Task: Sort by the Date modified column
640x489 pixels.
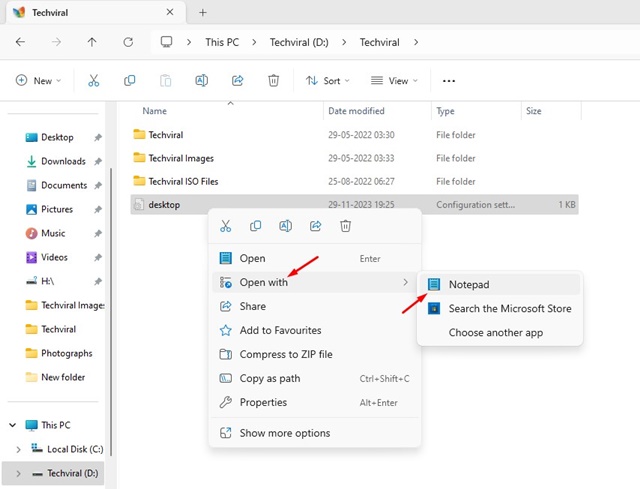Action: click(x=356, y=111)
